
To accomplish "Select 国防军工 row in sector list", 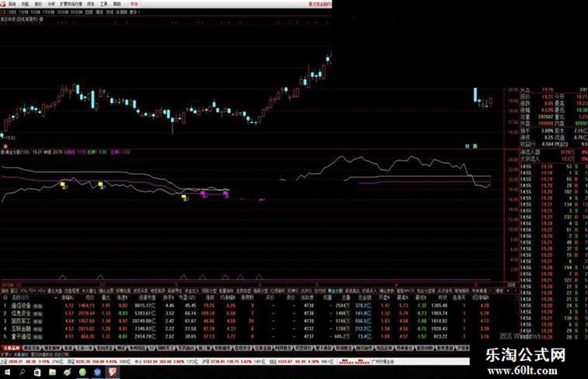I will point(21,321).
